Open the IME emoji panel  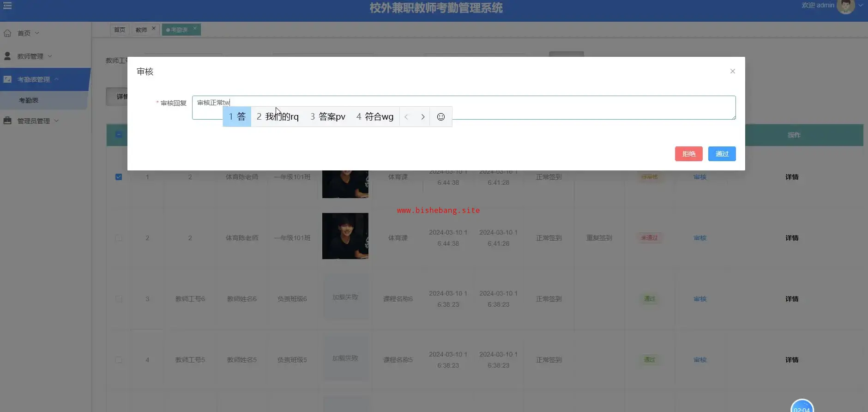[x=441, y=117]
